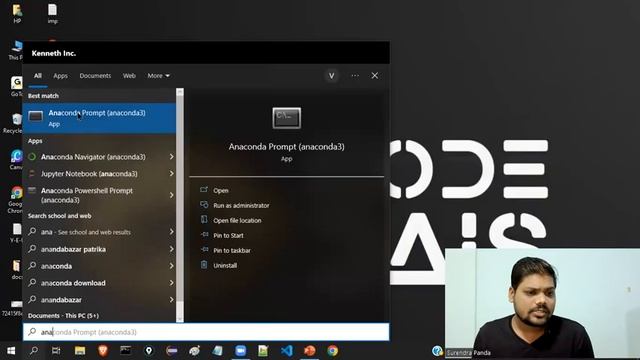
Task: Choose Pin to Start
Action: coord(228,236)
